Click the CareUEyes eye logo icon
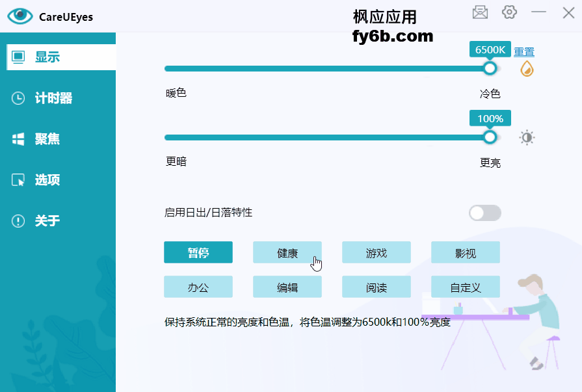 click(20, 16)
